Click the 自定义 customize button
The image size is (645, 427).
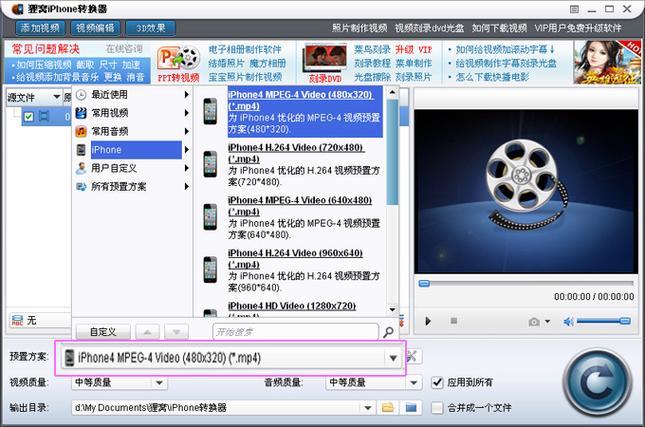coord(103,332)
